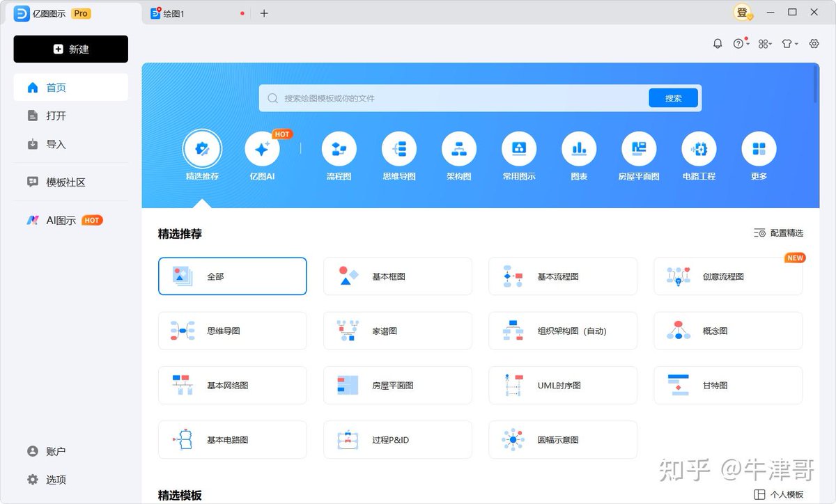The height and width of the screenshot is (504, 836).
Task: Open the notifications bell icon
Action: pos(718,44)
